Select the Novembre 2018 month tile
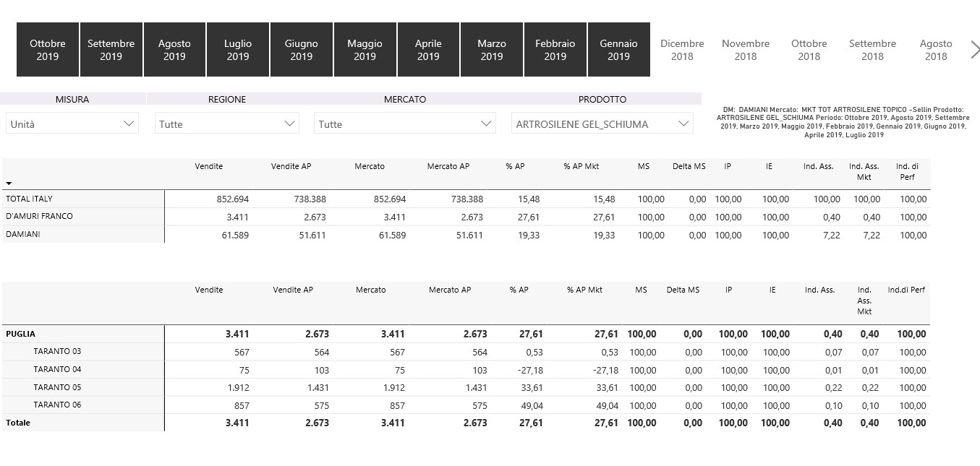The width and height of the screenshot is (980, 466). point(746,50)
